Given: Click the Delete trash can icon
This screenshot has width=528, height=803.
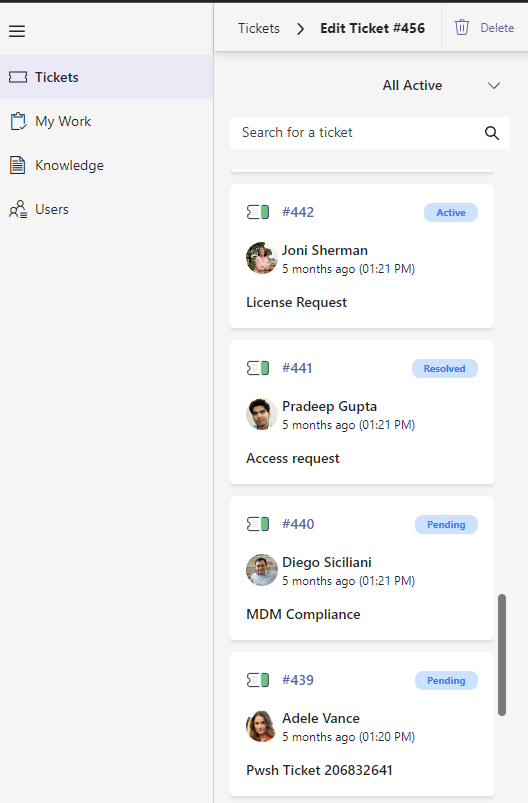Looking at the screenshot, I should 462,28.
